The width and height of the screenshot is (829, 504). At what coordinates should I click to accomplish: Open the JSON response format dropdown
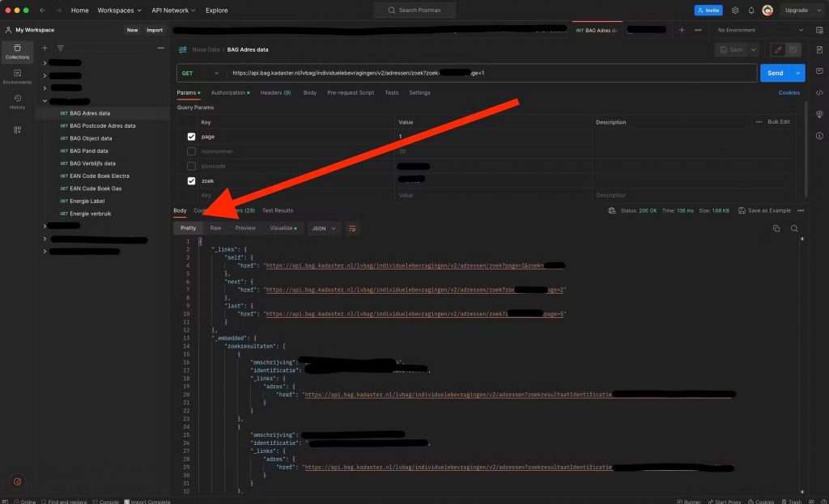coord(323,228)
